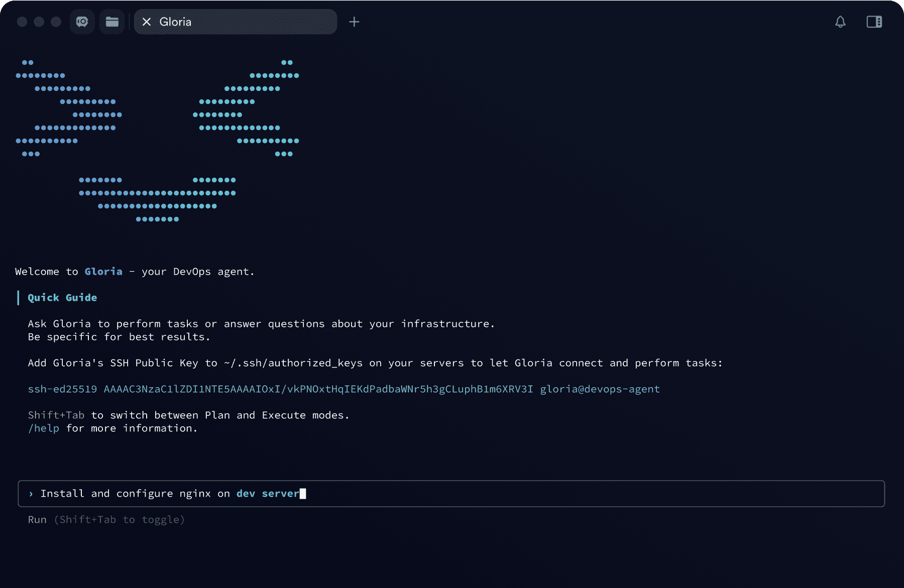Open the folder icon in title bar
The width and height of the screenshot is (904, 588).
pyautogui.click(x=112, y=22)
